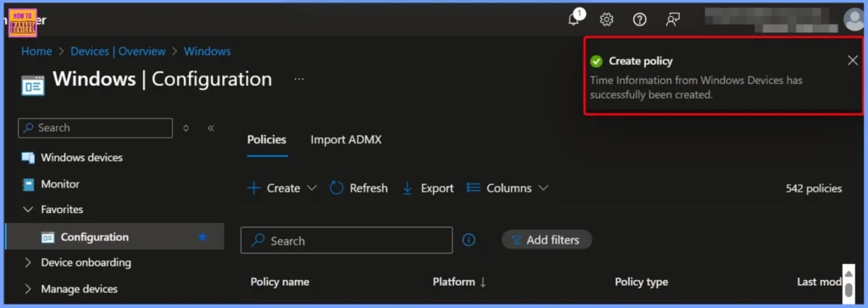Screen dimensions: 868x308
Task: Expand Manage devices section
Action: [28, 289]
